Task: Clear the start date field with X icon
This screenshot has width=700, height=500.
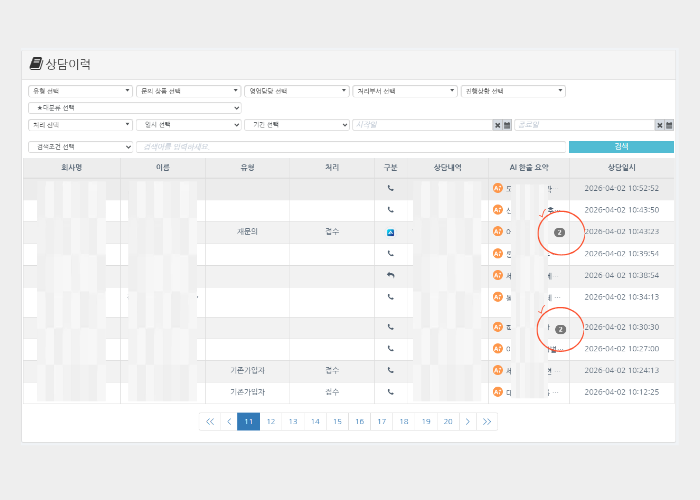Action: pyautogui.click(x=497, y=125)
